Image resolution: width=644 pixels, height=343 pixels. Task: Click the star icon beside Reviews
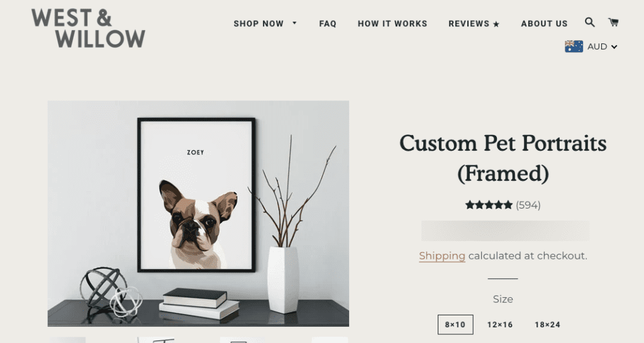496,24
